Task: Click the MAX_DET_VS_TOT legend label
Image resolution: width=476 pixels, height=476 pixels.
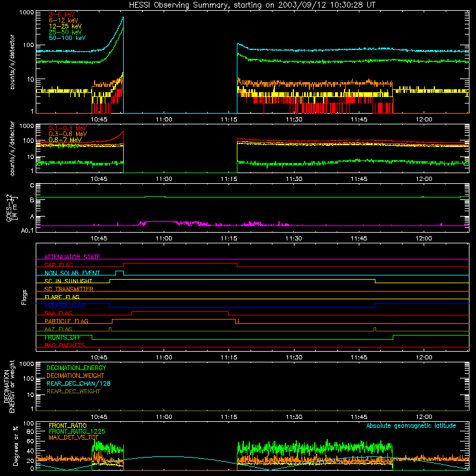Action: pyautogui.click(x=74, y=437)
